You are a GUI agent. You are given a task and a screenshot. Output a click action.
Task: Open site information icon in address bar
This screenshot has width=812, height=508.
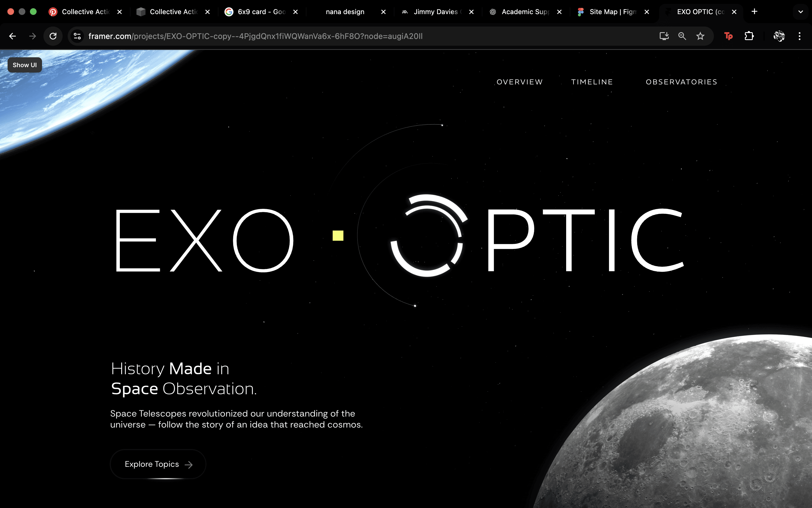coord(77,36)
